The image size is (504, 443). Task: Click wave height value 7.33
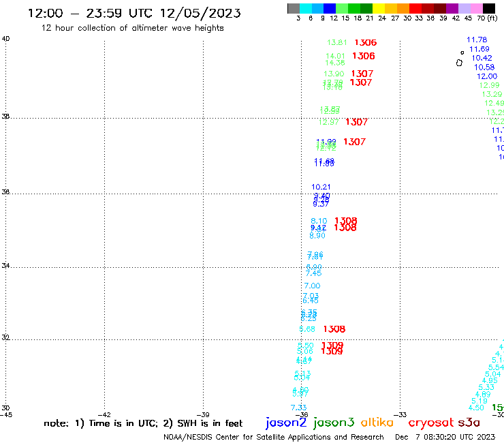(298, 408)
